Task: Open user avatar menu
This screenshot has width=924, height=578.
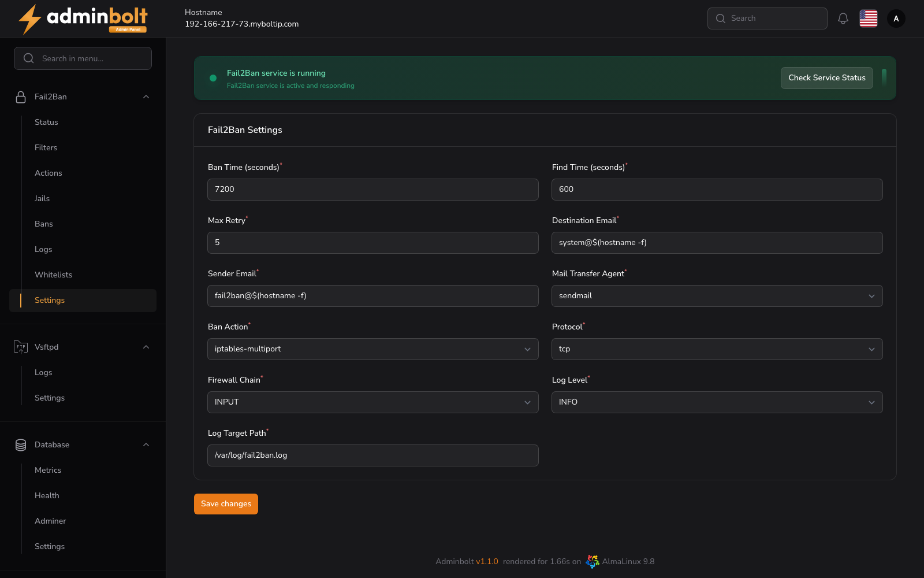Action: [x=896, y=18]
